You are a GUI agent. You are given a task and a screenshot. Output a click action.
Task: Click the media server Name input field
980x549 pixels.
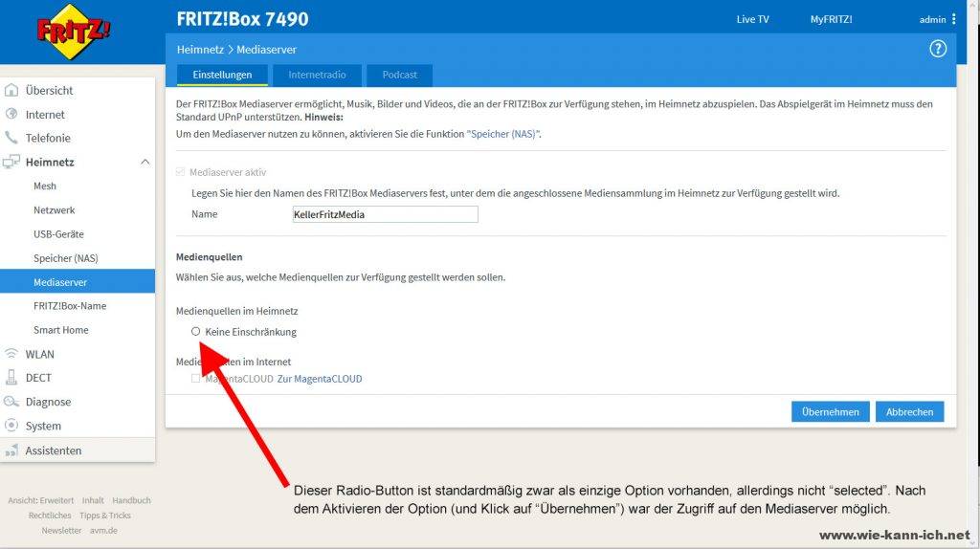tap(384, 214)
